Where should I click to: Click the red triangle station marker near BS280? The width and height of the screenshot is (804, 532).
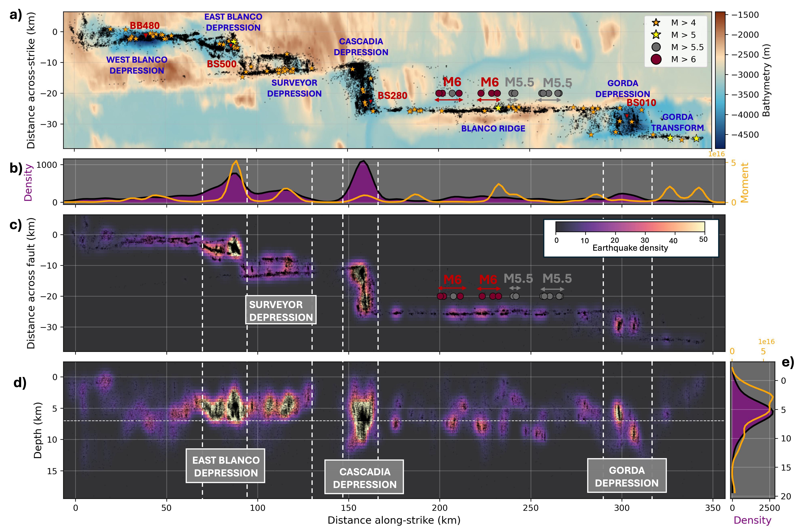(x=370, y=101)
